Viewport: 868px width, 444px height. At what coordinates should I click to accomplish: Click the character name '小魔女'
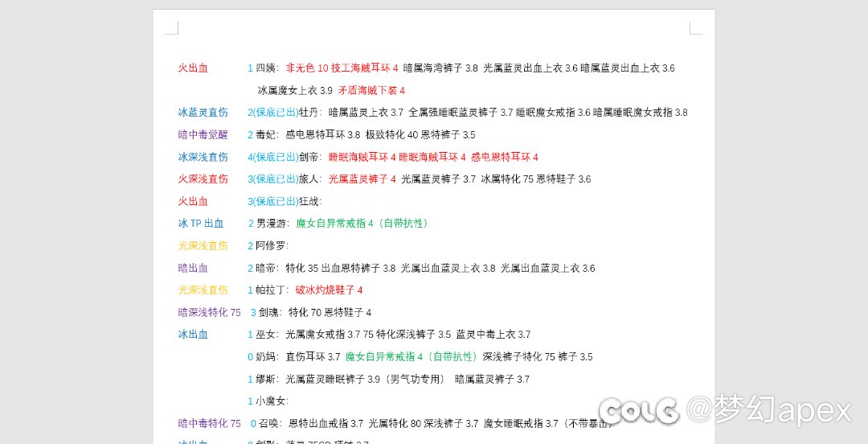(271, 401)
